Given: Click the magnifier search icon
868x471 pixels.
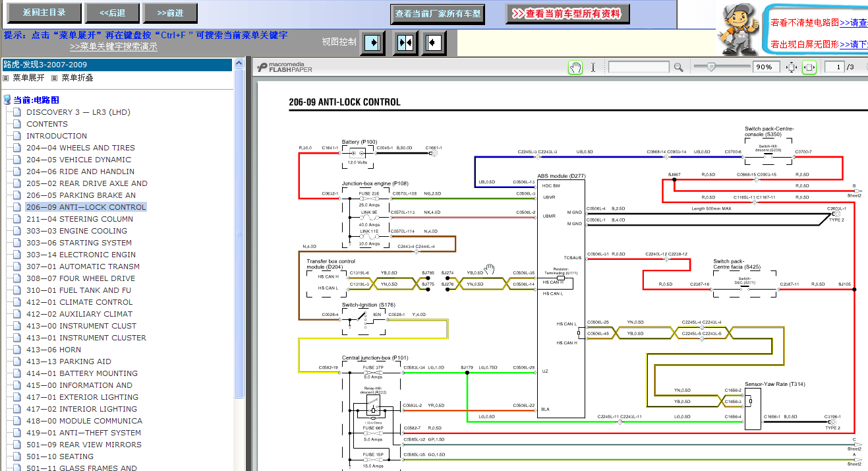Looking at the screenshot, I should tap(678, 67).
